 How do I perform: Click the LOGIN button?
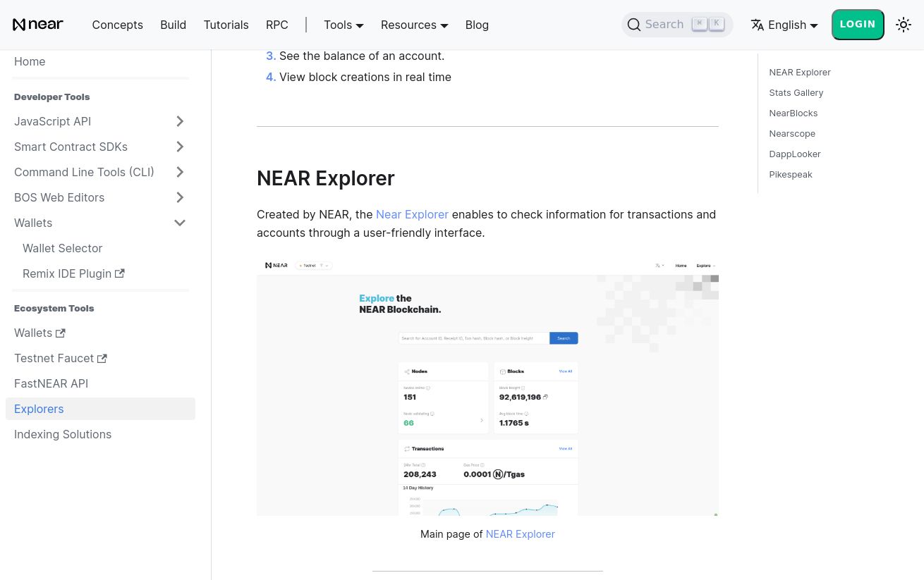pyautogui.click(x=858, y=24)
